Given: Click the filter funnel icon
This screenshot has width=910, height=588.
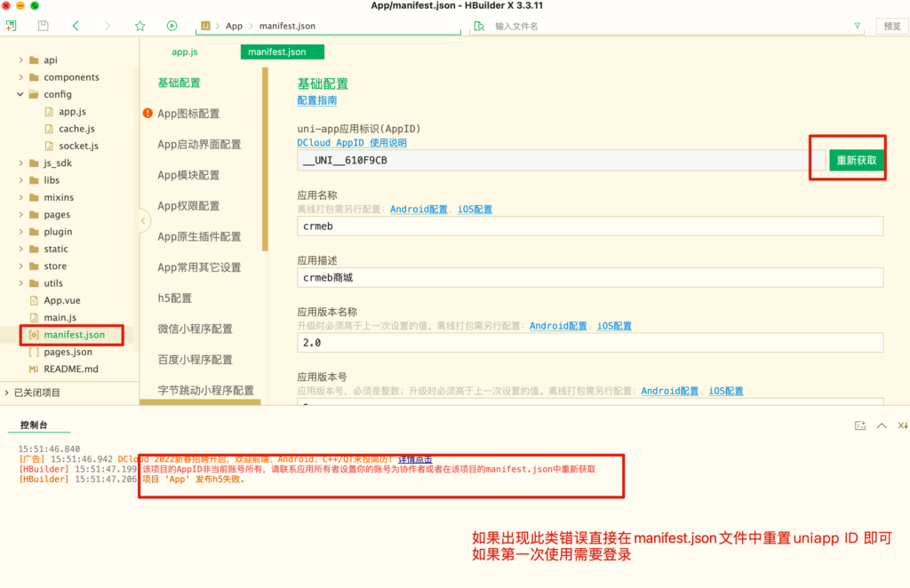Looking at the screenshot, I should pos(858,26).
